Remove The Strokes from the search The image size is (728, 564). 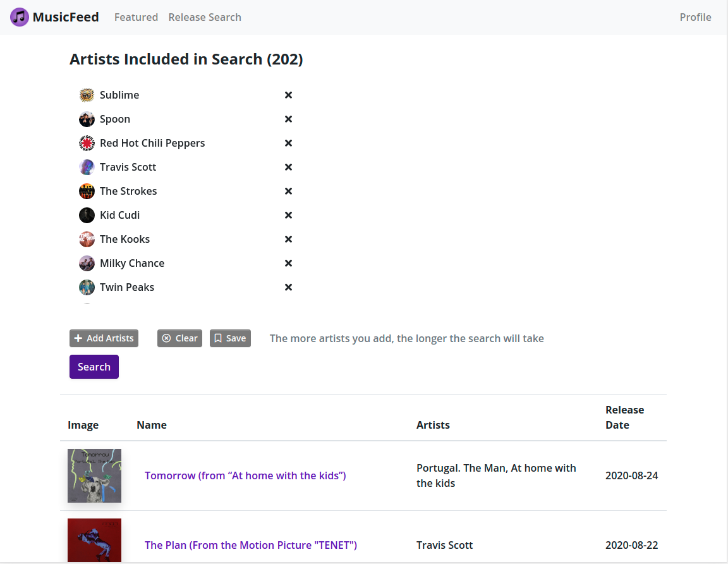point(288,191)
